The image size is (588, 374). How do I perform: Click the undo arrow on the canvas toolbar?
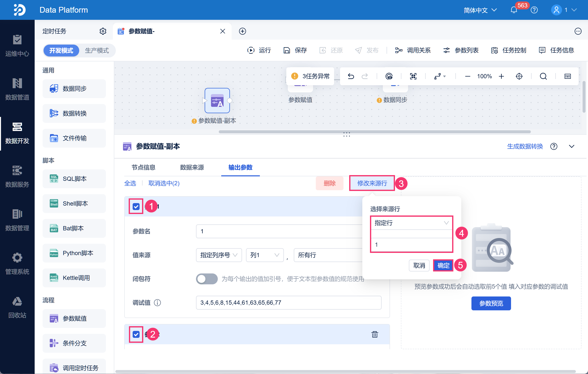coord(351,76)
